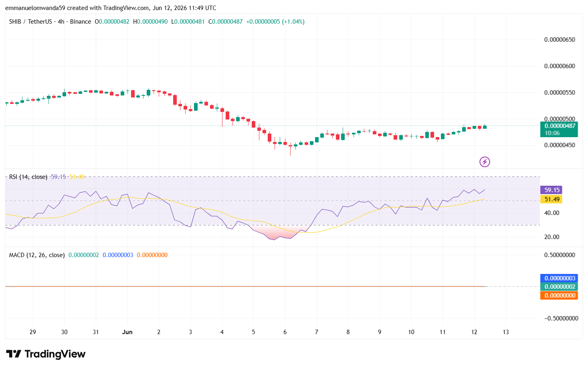The width and height of the screenshot is (588, 369).
Task: Click the RSI (14, close) indicator label
Action: tap(28, 176)
